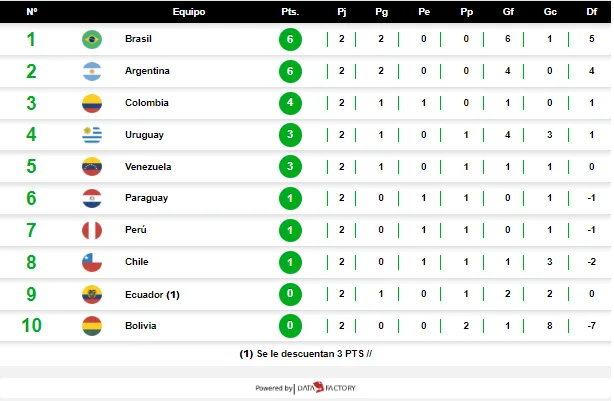
Task: Click the Uruguay team name
Action: point(144,135)
